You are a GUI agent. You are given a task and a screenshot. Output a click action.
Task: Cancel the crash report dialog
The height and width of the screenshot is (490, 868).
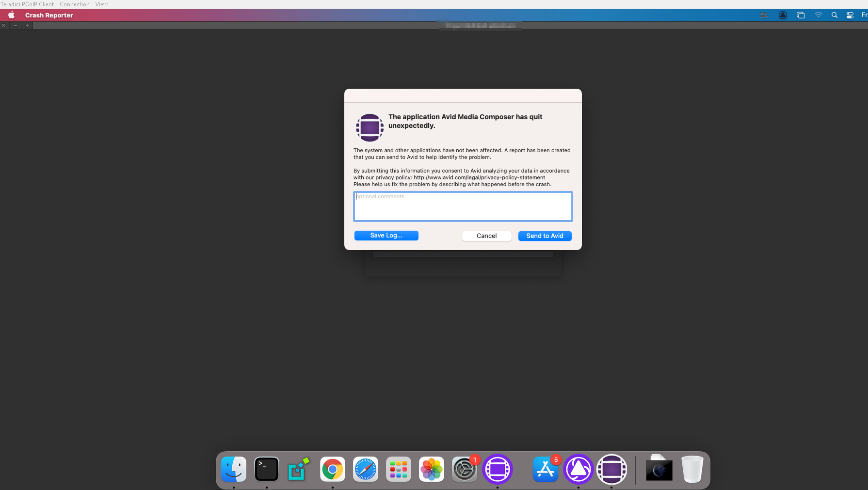487,236
